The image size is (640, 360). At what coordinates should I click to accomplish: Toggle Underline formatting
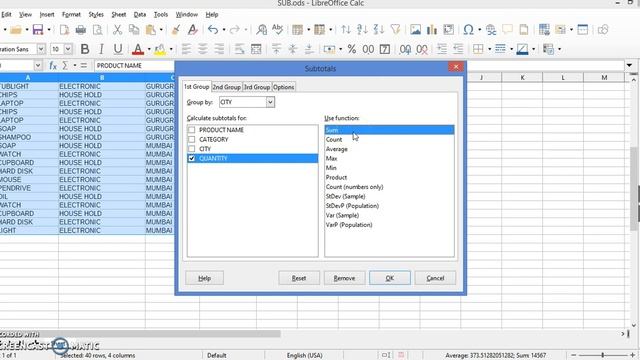pos(118,49)
